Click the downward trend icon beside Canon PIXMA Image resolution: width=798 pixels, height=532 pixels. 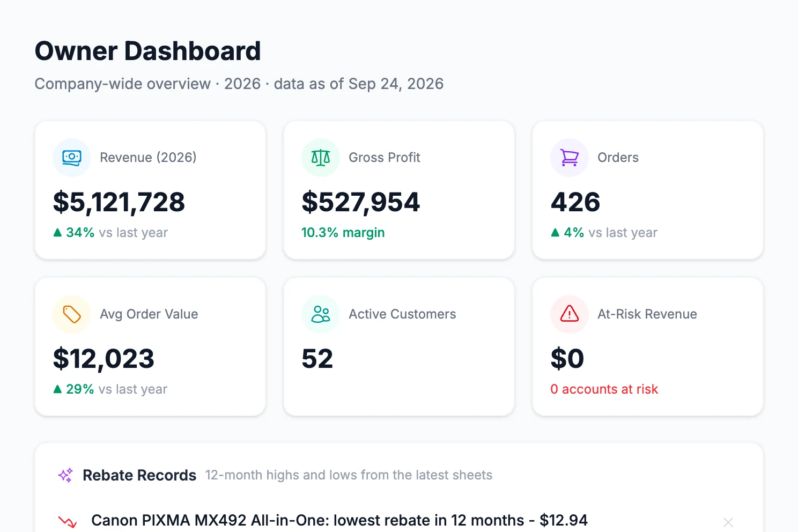(68, 521)
